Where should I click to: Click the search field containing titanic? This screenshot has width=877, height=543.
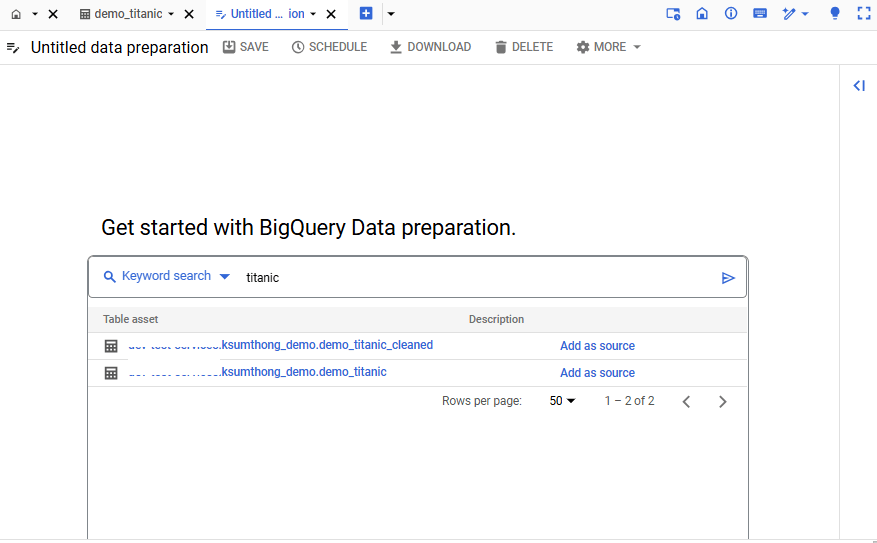click(x=470, y=278)
